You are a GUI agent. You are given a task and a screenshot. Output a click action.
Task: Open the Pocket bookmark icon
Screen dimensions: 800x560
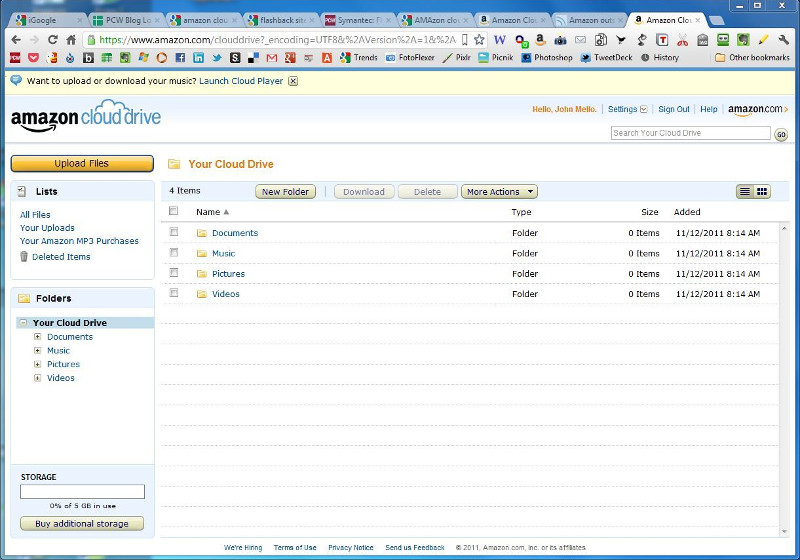tap(33, 58)
